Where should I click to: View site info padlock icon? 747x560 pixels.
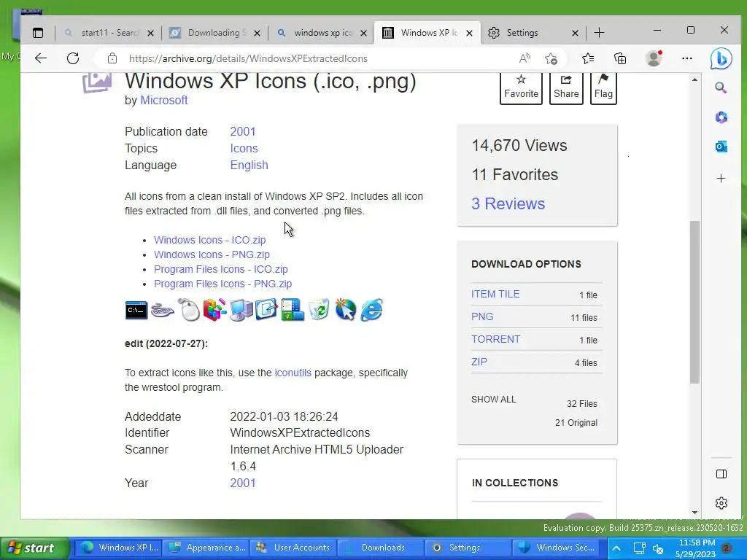(x=112, y=58)
